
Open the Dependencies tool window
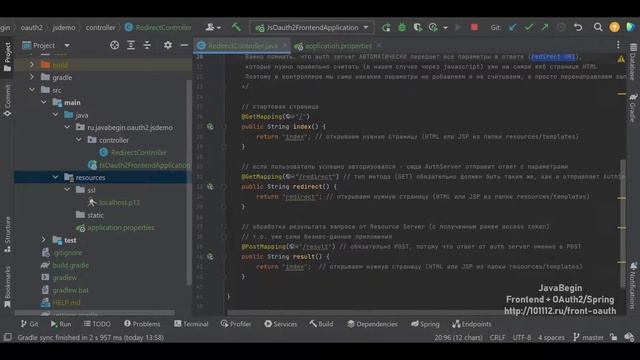(x=372, y=324)
